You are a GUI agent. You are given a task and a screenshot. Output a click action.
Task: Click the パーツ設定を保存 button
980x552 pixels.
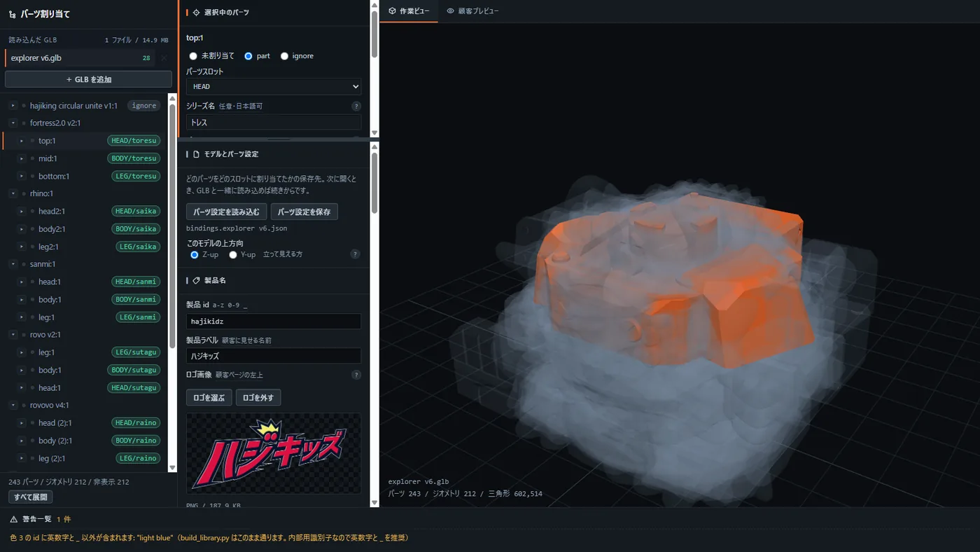click(304, 212)
